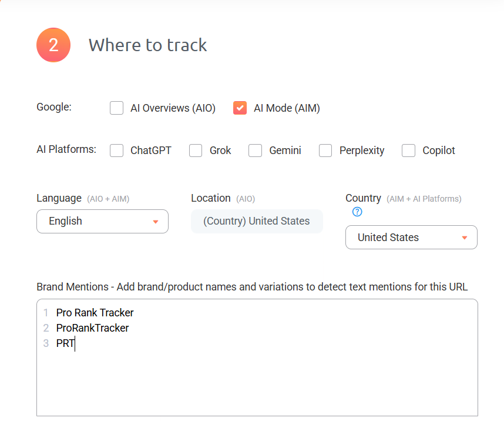
Task: Enable the AI Overviews (AIO) checkbox
Action: [x=116, y=108]
